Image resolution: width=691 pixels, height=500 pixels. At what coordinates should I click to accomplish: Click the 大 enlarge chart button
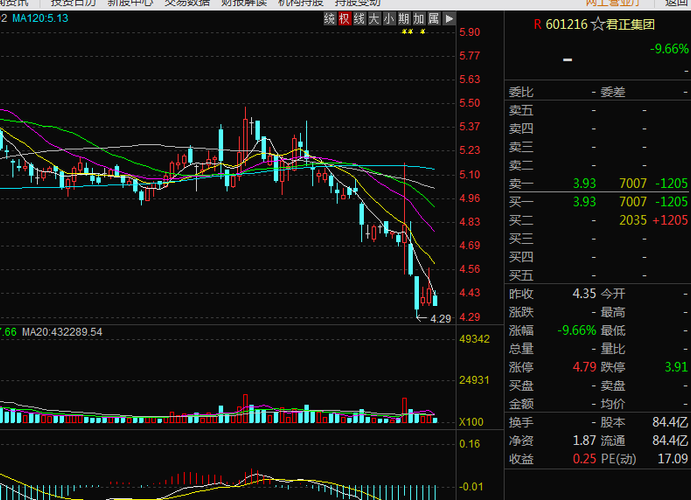click(x=374, y=19)
